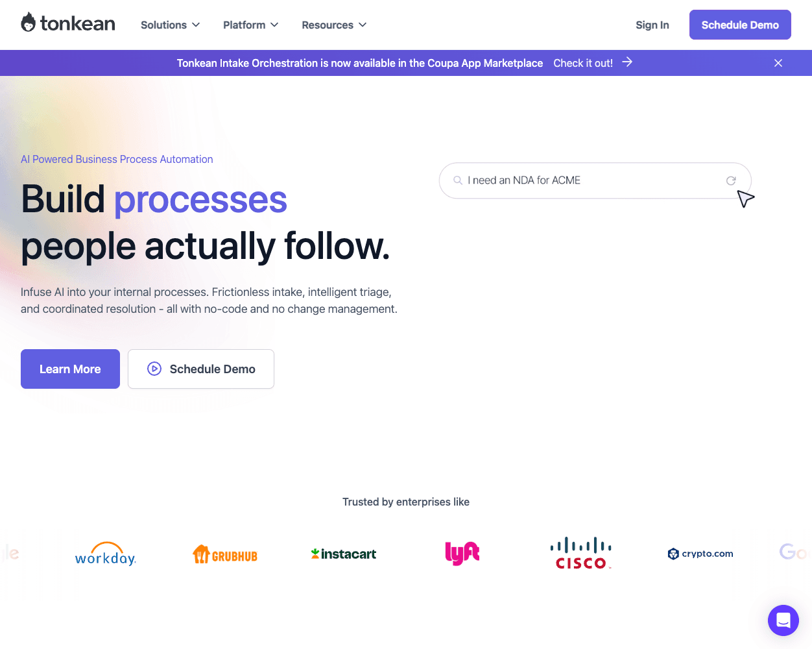The width and height of the screenshot is (812, 649).
Task: Dismiss the Coupa announcement banner
Action: pyautogui.click(x=778, y=63)
